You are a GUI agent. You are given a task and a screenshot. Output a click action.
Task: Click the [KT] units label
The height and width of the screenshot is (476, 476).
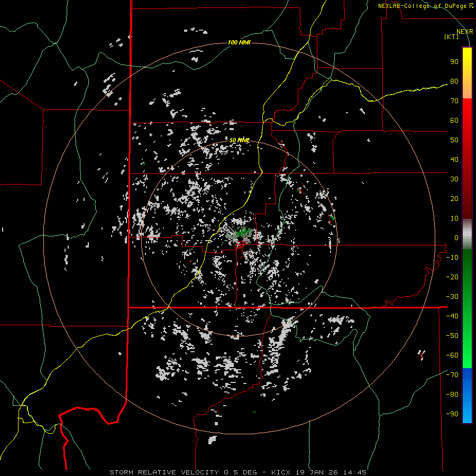click(452, 36)
